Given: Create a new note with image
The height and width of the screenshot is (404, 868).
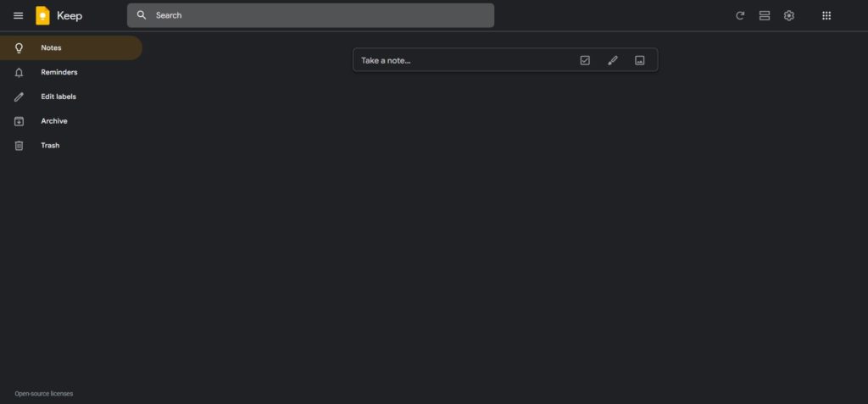Looking at the screenshot, I should point(639,60).
